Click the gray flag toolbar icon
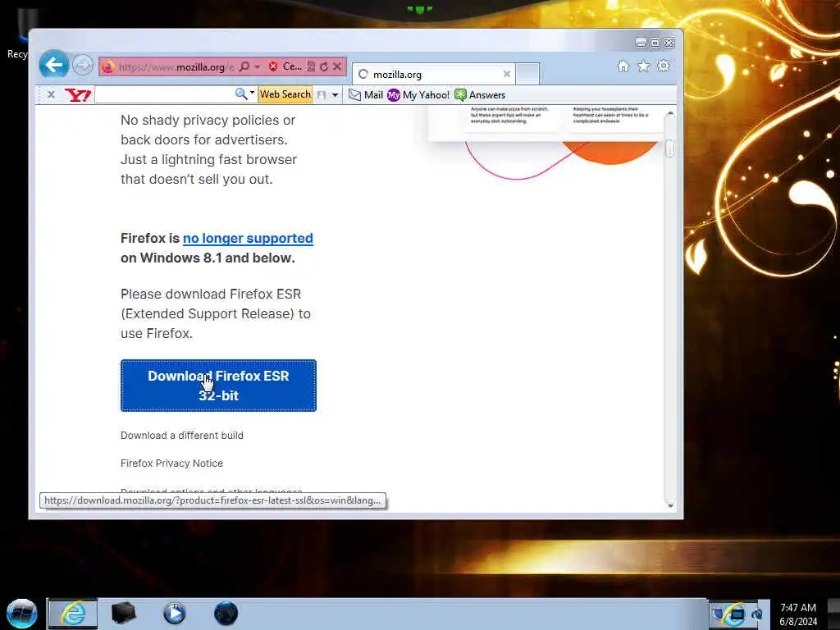 point(322,95)
